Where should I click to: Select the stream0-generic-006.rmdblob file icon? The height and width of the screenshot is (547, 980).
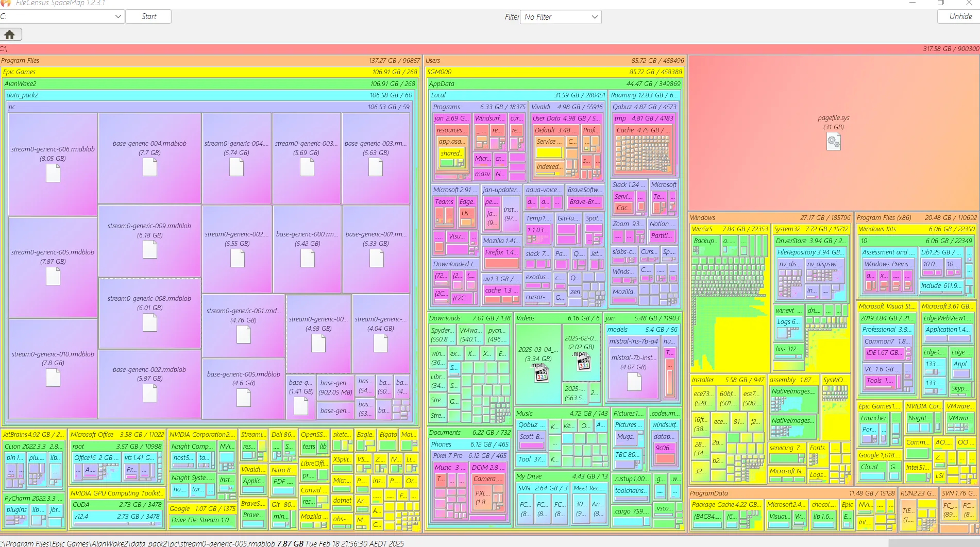pyautogui.click(x=53, y=173)
